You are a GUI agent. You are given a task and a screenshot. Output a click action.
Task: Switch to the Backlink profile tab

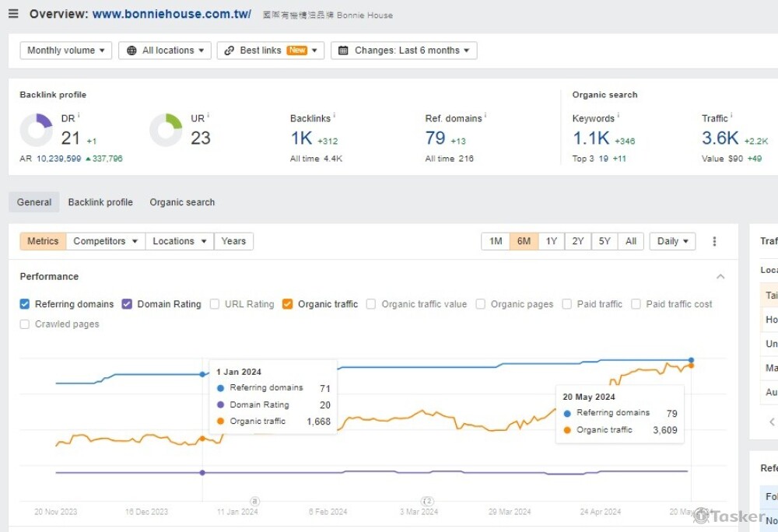[x=100, y=202]
